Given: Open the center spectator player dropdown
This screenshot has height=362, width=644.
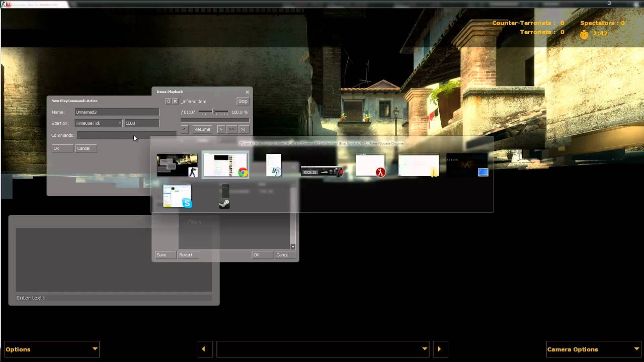Looking at the screenshot, I should pos(323,349).
